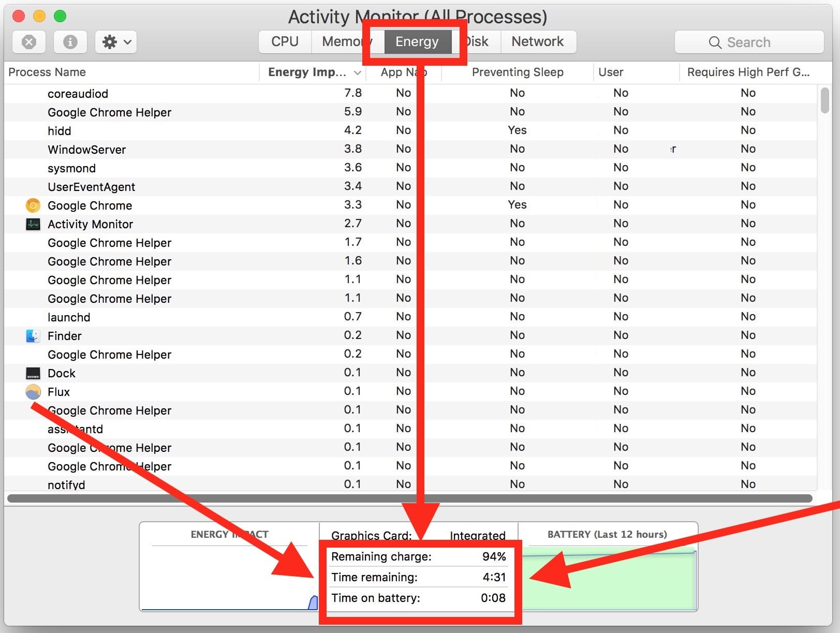Click in the Search field

(x=749, y=42)
